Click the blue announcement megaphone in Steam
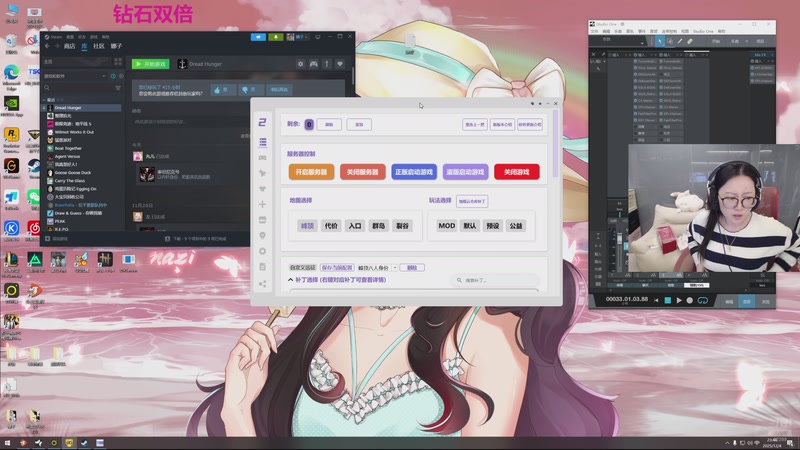This screenshot has height=450, width=800. 258,37
